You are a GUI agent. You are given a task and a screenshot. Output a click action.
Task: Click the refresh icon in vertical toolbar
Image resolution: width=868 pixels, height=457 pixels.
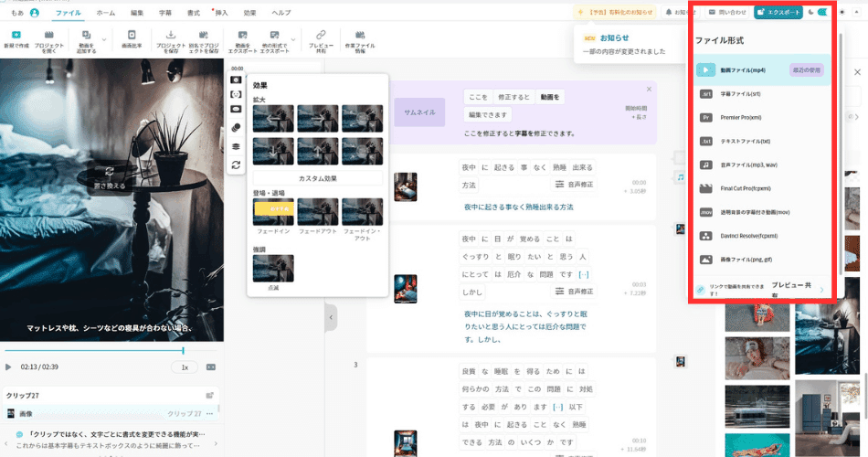(x=236, y=165)
